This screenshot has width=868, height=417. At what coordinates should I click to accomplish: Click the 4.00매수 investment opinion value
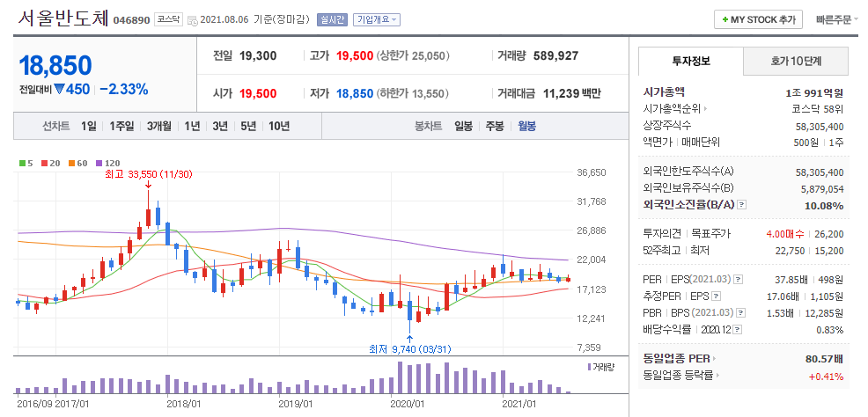click(x=786, y=235)
